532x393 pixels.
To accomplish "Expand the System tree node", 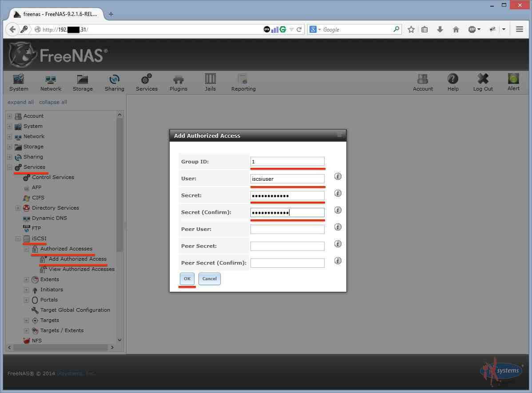I will coord(9,126).
